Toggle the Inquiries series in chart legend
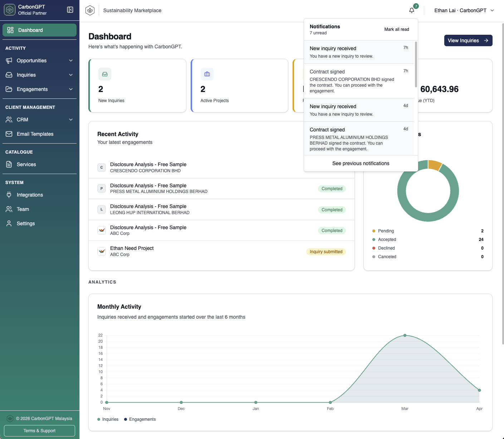 click(x=108, y=419)
